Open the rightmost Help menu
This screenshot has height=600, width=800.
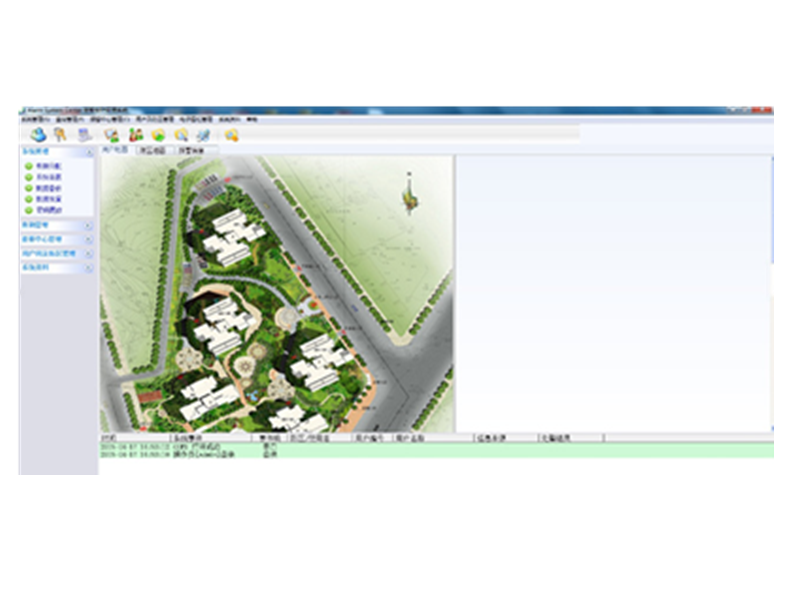(x=250, y=119)
